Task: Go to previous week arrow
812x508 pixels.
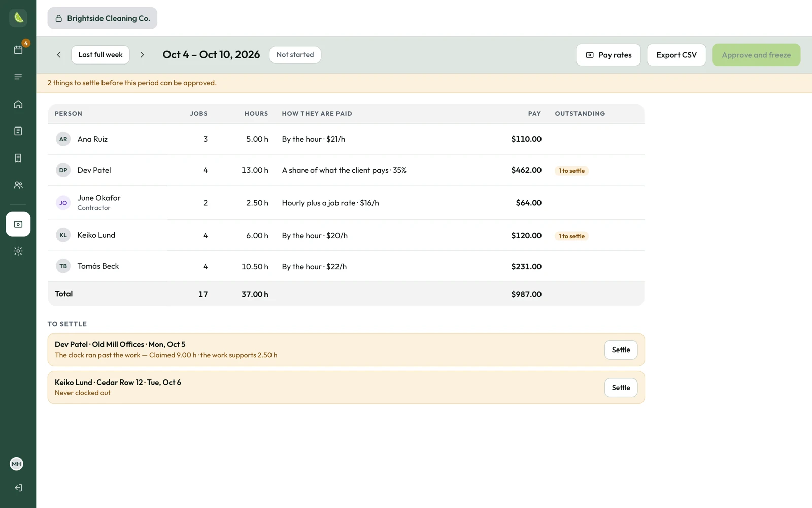Action: coord(59,55)
